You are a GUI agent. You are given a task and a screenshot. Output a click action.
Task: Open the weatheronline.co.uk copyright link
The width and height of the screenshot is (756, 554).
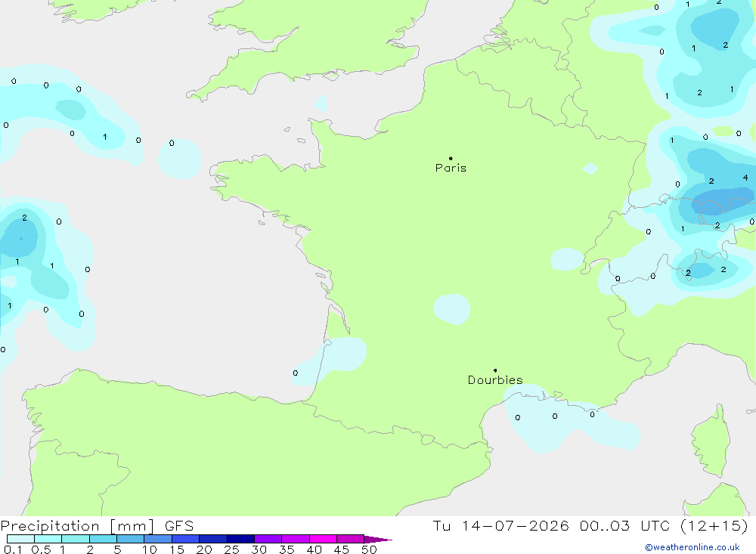pos(692,547)
